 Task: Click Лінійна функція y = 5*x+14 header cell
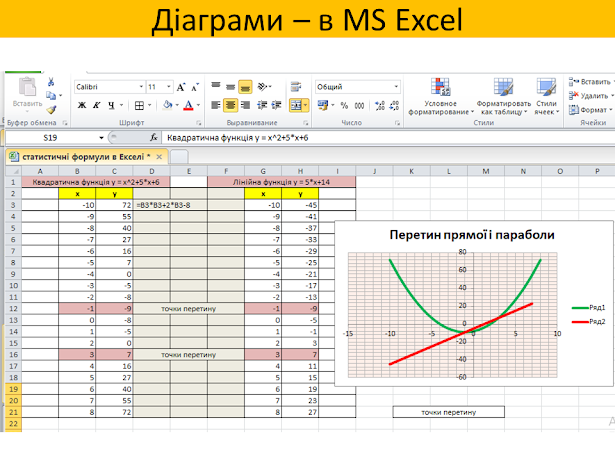click(x=281, y=182)
